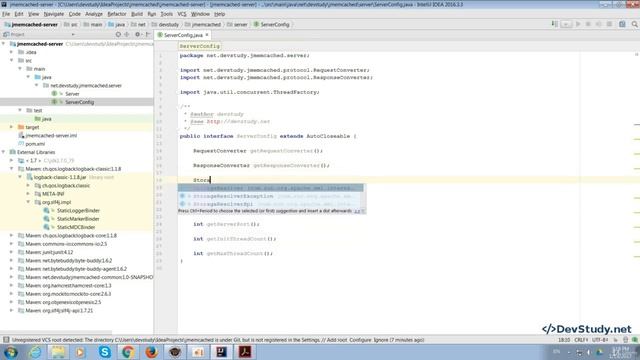The image size is (640, 360).
Task: Open IntelliJ IDEA taskbar icon
Action: coord(222,352)
